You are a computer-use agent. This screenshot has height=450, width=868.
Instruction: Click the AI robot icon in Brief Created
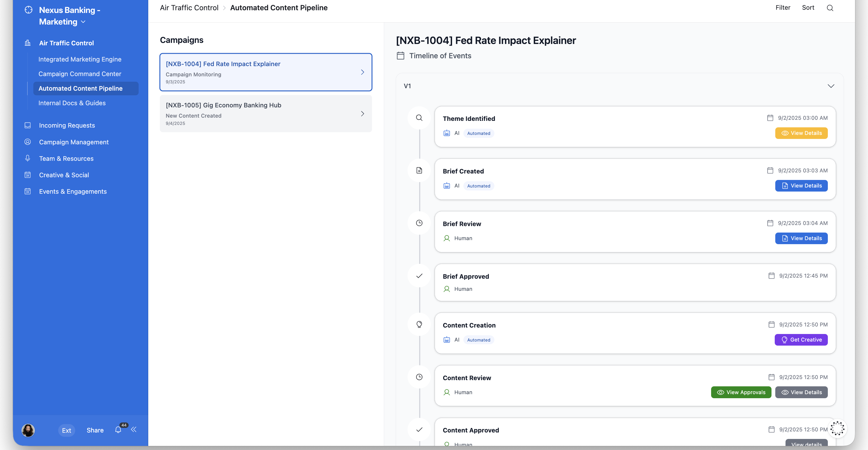tap(446, 186)
